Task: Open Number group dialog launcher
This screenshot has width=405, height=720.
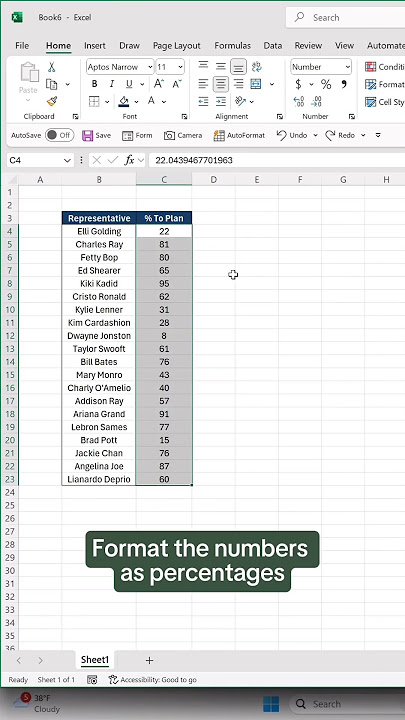Action: pos(351,117)
